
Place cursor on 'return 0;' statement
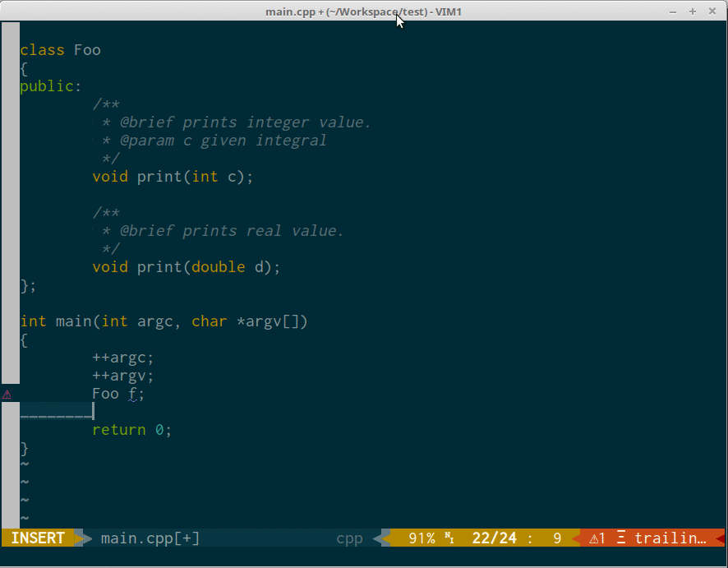131,430
